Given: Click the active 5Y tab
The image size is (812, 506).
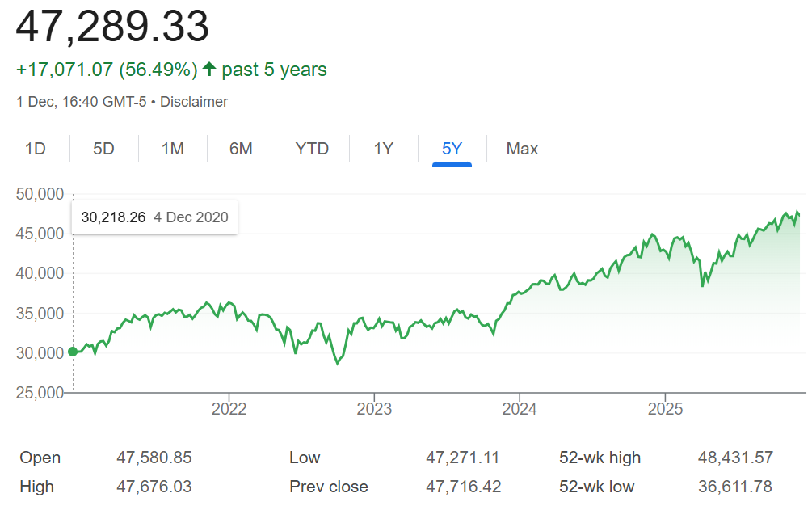Looking at the screenshot, I should tap(452, 149).
